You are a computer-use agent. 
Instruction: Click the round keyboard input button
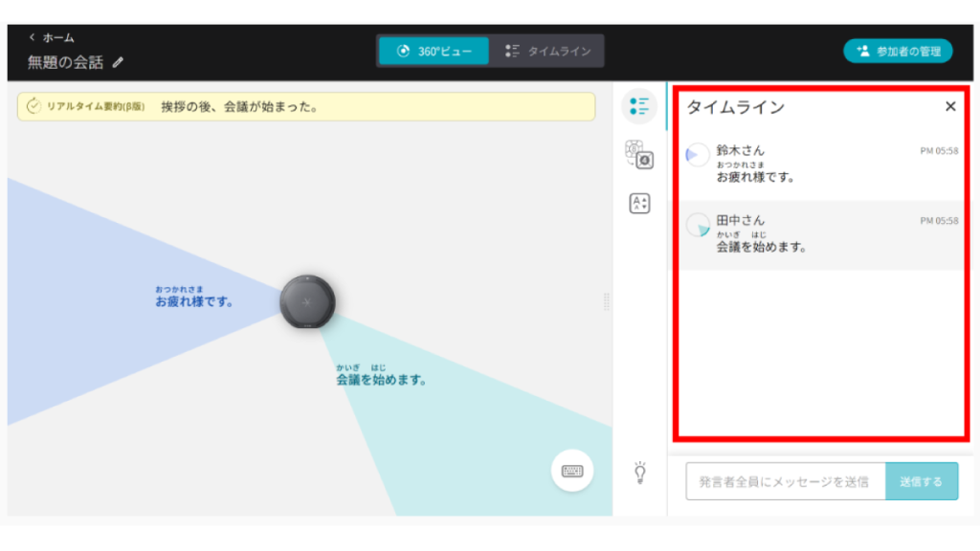pyautogui.click(x=572, y=471)
